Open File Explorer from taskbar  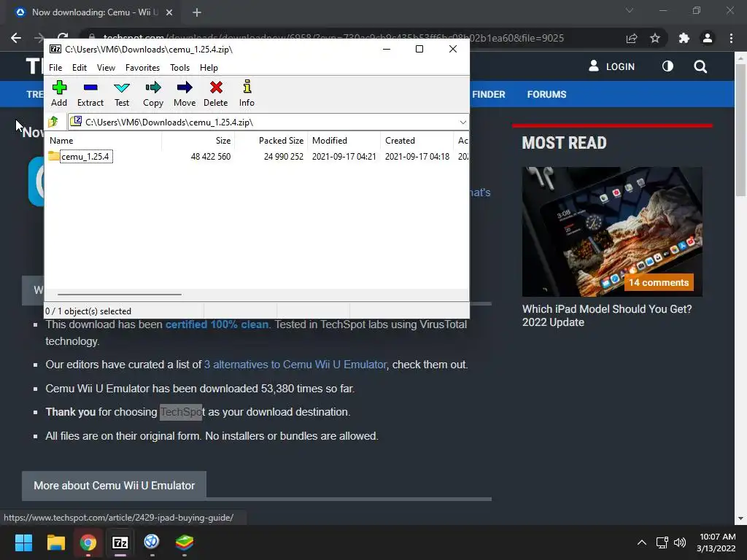(x=55, y=542)
